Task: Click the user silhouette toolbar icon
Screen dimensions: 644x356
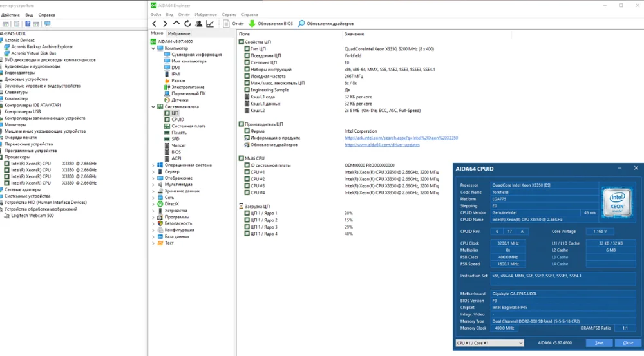Action: click(x=199, y=24)
